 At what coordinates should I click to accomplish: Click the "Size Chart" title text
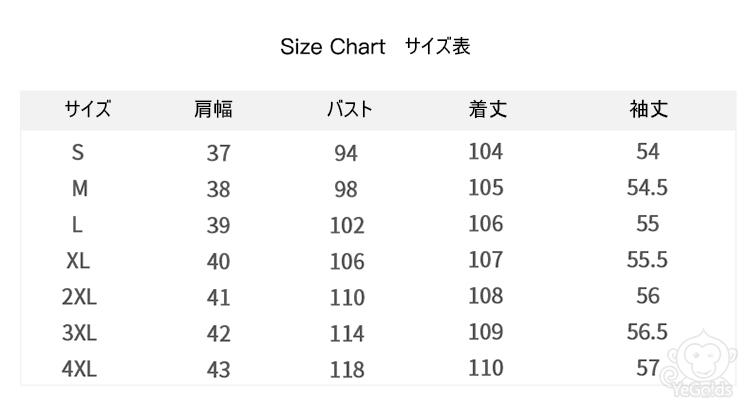point(332,47)
